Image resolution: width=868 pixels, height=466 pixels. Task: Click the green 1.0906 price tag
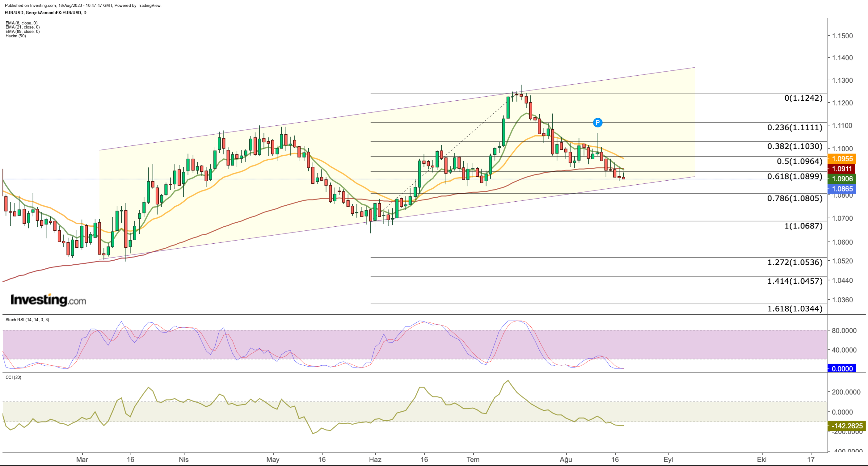pyautogui.click(x=842, y=179)
